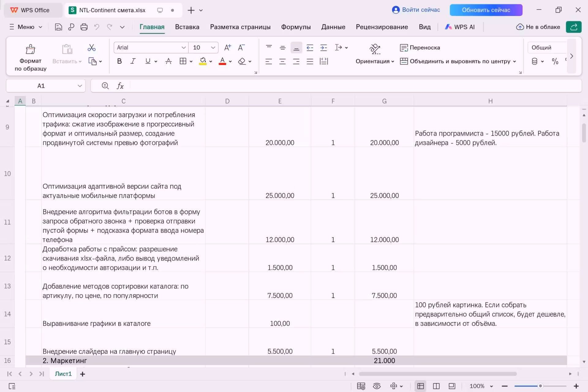This screenshot has width=588, height=392.
Task: Decrease font size with A- icon
Action: [x=241, y=47]
